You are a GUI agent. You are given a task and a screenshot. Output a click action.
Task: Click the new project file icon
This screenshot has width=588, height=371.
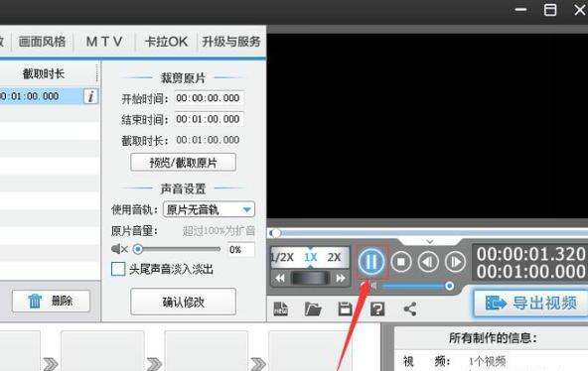pos(280,309)
